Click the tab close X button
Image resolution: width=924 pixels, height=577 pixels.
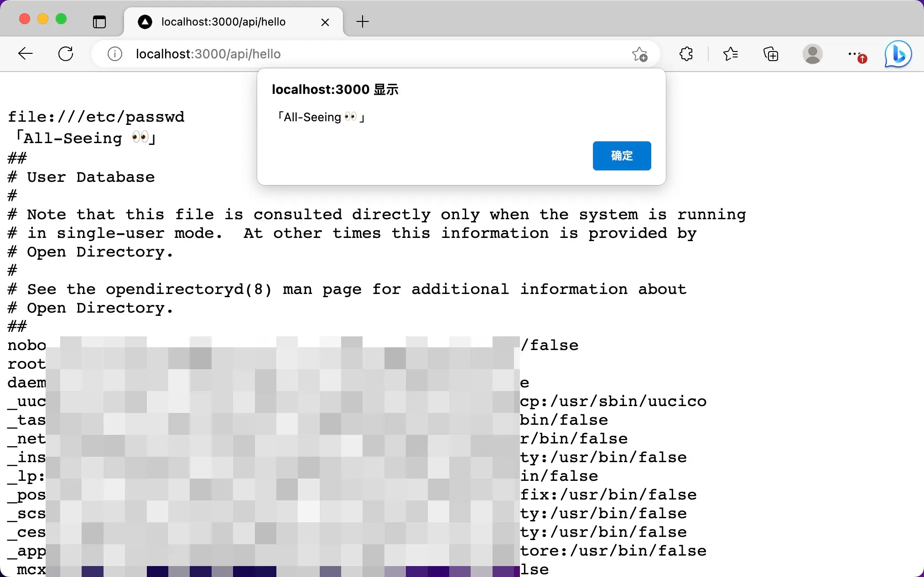click(x=325, y=22)
